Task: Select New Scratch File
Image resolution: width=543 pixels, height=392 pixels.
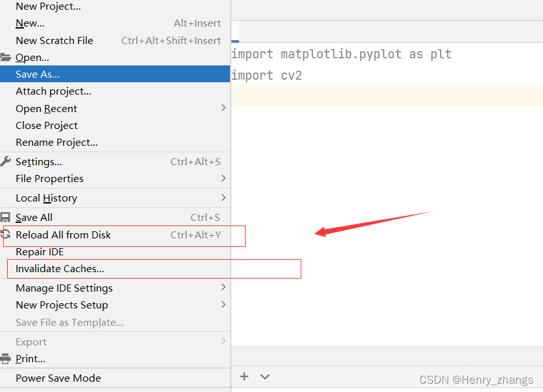Action: [54, 40]
